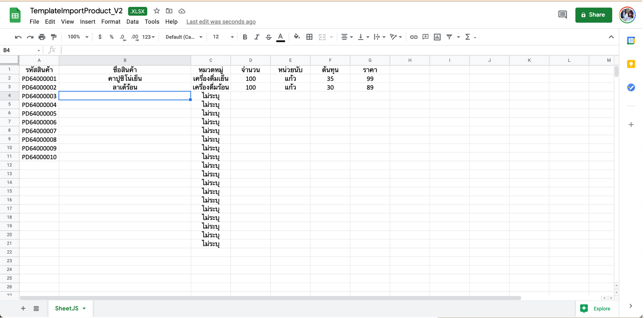Open Google Keep in side panel
Image resolution: width=644 pixels, height=318 pixels.
point(631,64)
